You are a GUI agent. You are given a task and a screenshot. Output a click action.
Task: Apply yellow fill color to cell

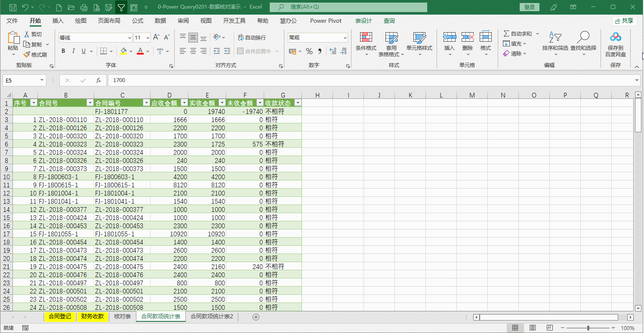(x=124, y=51)
